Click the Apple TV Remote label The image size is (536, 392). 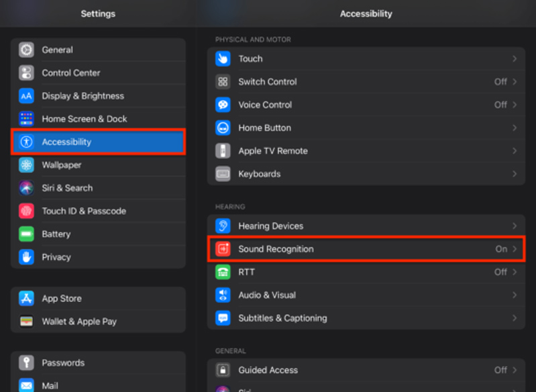[x=273, y=151]
